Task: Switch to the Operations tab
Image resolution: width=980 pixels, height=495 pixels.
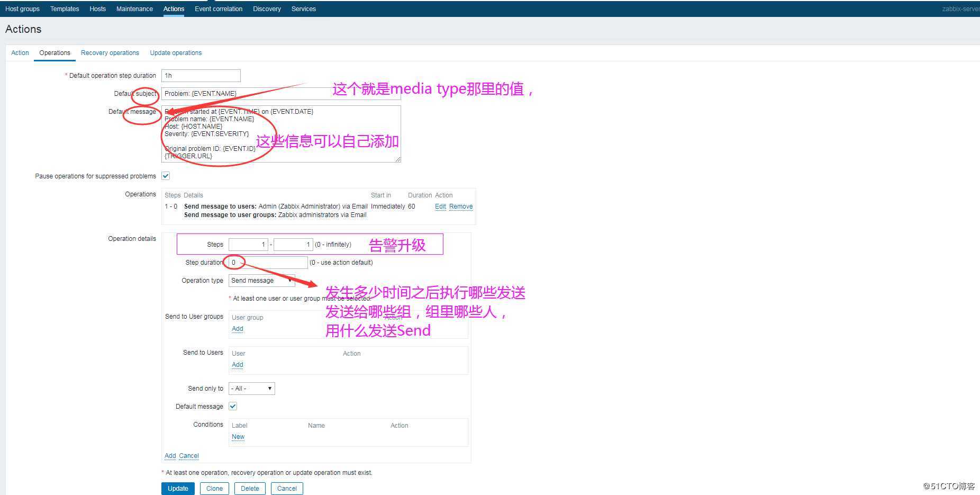Action: (x=55, y=53)
